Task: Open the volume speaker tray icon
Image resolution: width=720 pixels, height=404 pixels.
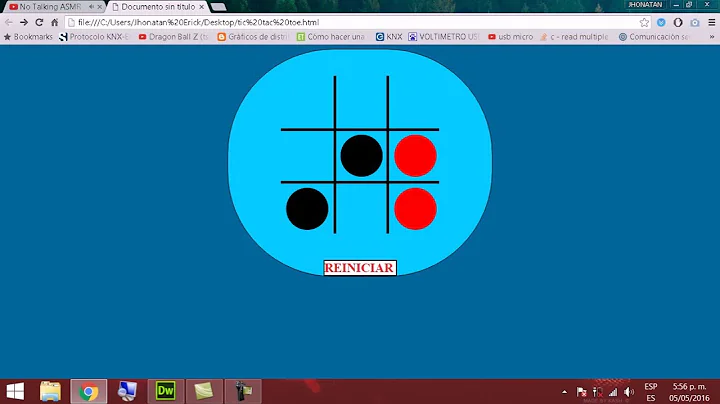Action: (629, 392)
